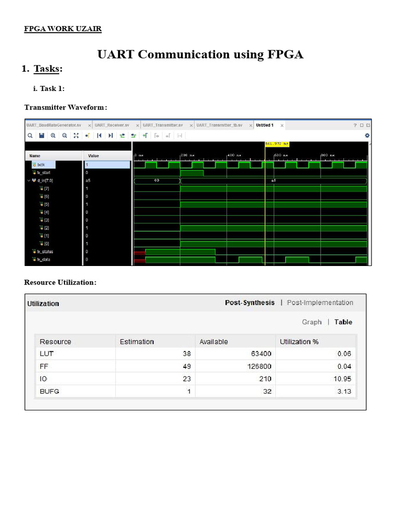Click the previous marker icon
The image size is (399, 532).
156,136
